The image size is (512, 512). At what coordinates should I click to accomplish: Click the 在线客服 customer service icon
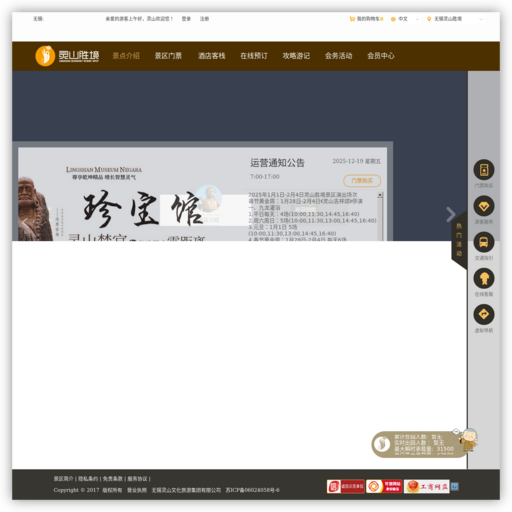tap(484, 279)
